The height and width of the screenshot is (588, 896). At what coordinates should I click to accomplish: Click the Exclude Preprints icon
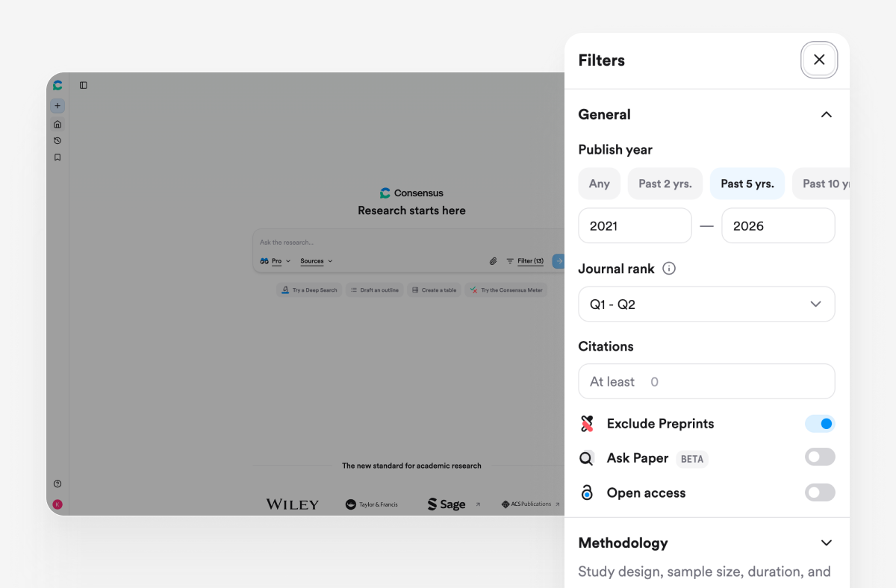point(587,424)
